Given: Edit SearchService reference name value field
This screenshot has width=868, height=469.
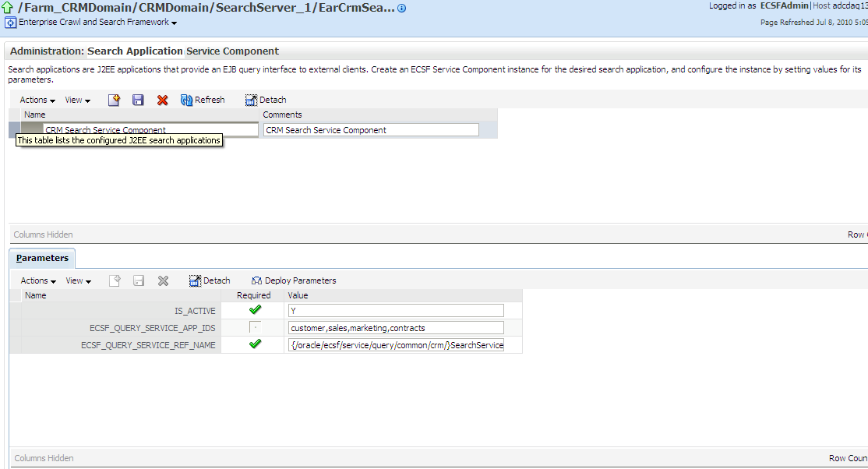Looking at the screenshot, I should click(x=396, y=345).
